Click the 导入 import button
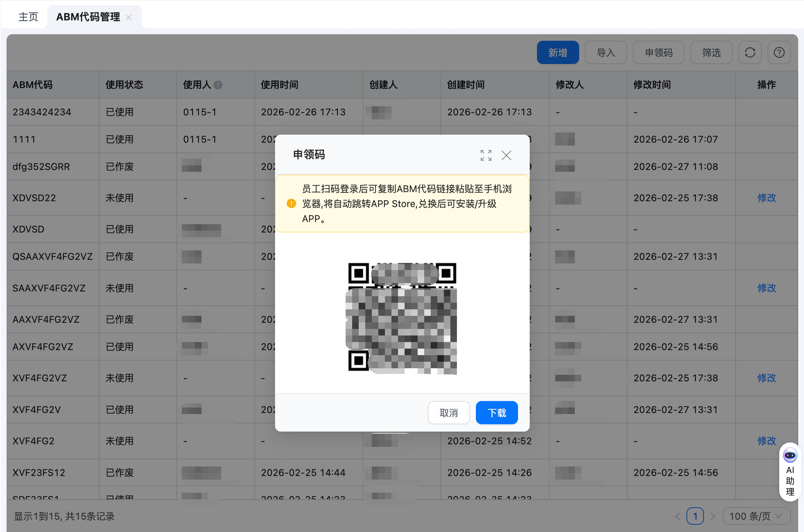Image resolution: width=804 pixels, height=532 pixels. click(x=605, y=53)
